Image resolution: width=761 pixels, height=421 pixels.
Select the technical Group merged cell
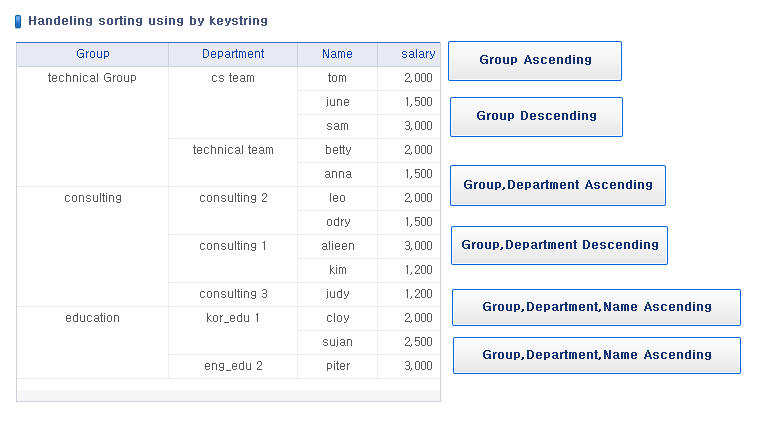[x=92, y=126]
